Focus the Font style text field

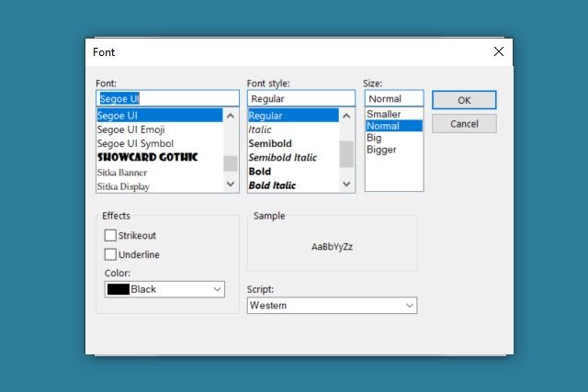pyautogui.click(x=301, y=98)
